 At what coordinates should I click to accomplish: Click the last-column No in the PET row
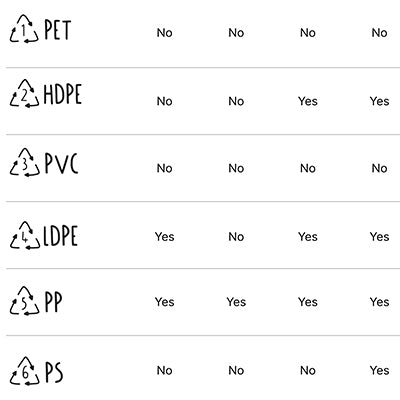point(379,33)
